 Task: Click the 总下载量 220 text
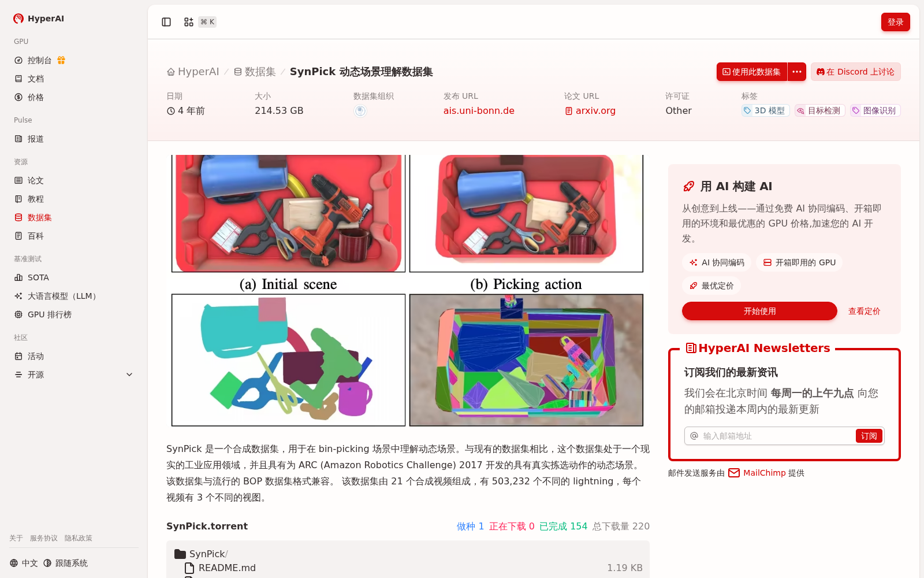[621, 526]
